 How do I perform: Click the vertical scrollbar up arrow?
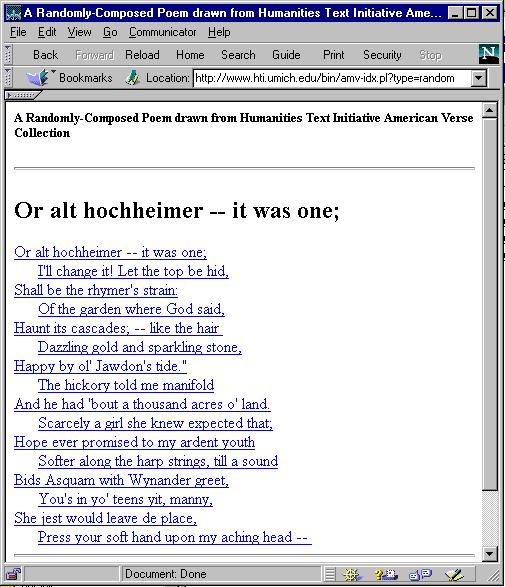pos(490,110)
